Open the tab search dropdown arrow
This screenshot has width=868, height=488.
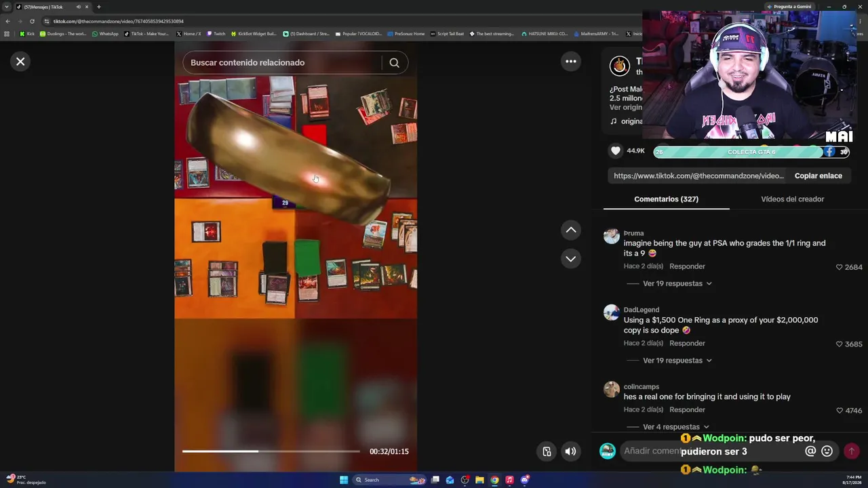(7, 7)
